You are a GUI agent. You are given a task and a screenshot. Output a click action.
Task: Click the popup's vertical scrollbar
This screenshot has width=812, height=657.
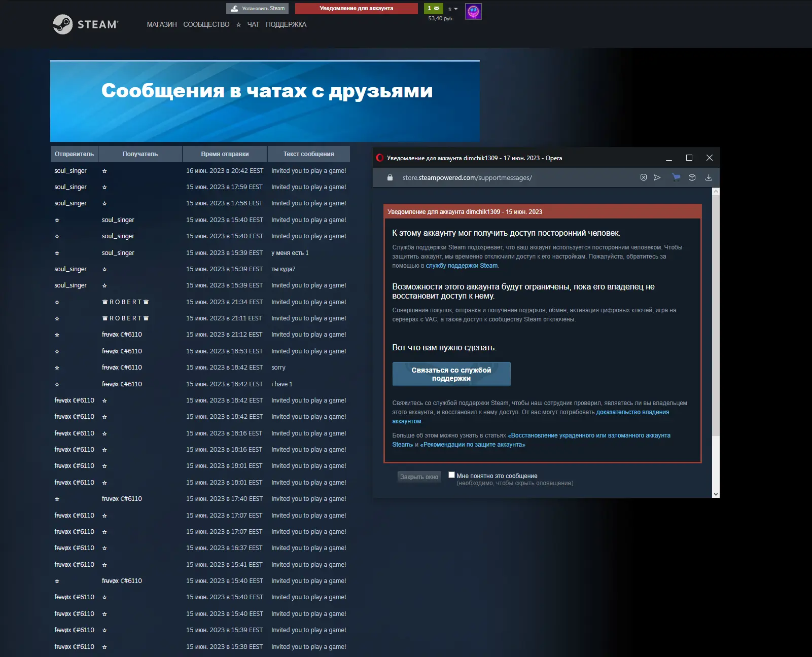pyautogui.click(x=716, y=314)
